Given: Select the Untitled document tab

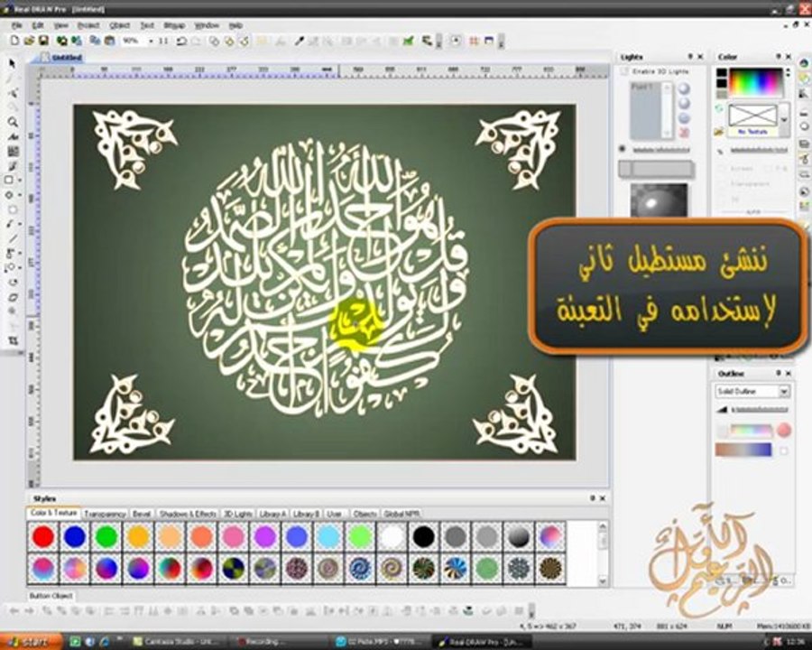Looking at the screenshot, I should 61,57.
